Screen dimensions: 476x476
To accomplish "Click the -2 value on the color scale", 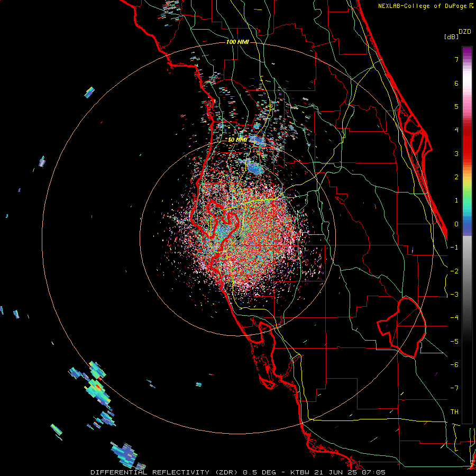I will coord(454,271).
